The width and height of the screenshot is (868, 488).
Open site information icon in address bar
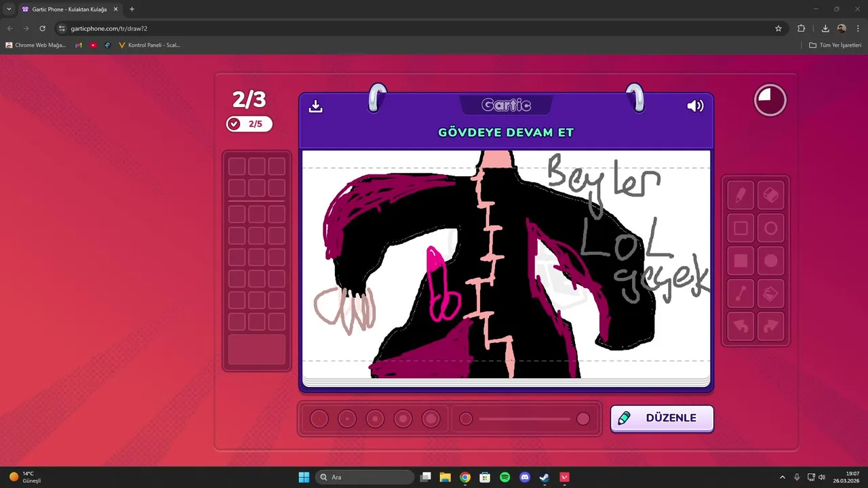coord(62,28)
